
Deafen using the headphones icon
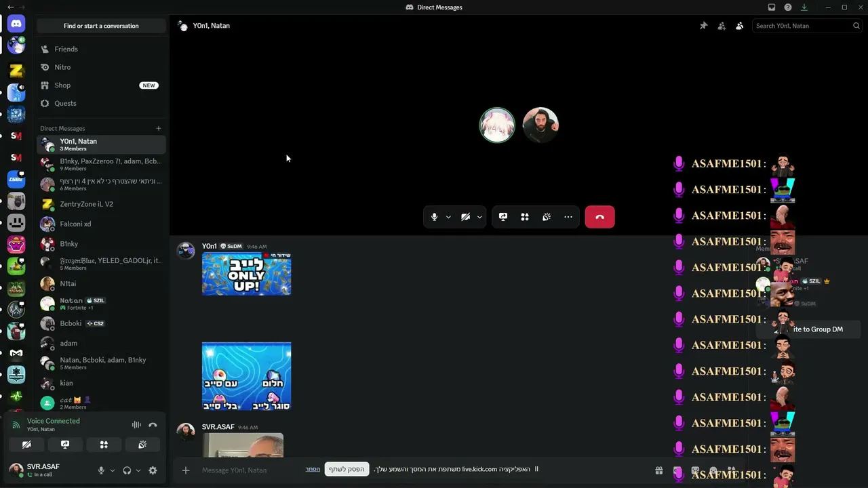127,470
